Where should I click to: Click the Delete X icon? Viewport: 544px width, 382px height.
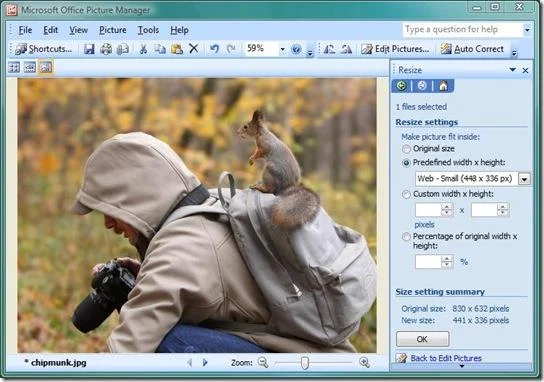tap(194, 49)
